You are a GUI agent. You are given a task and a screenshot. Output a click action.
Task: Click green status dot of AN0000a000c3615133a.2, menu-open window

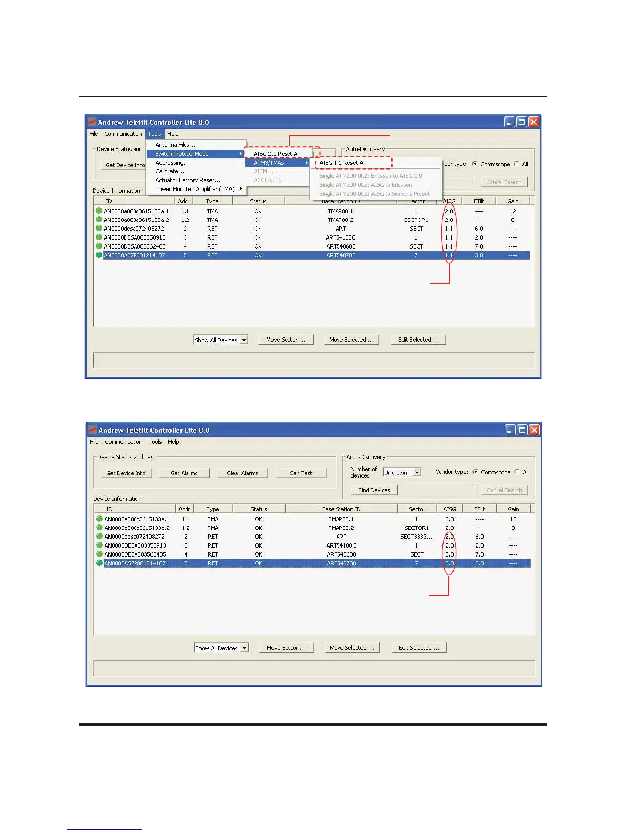(99, 220)
